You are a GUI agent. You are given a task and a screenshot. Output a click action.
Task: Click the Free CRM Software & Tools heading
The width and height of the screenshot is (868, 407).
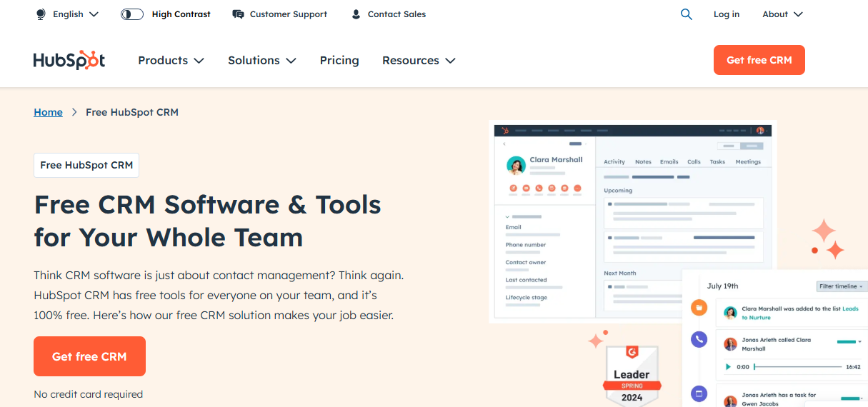207,221
